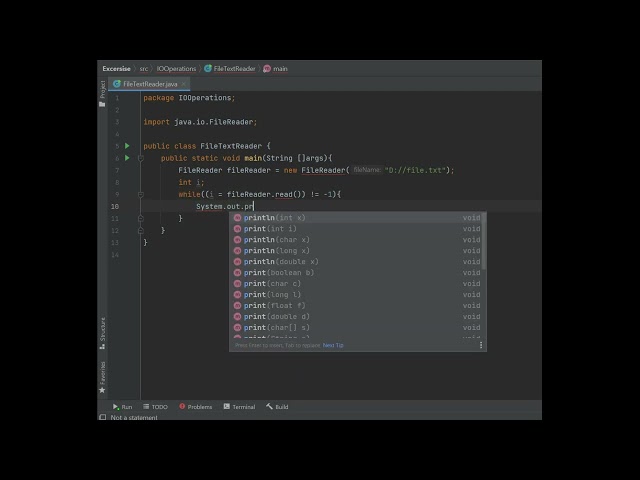Open the TODO tool window
The height and width of the screenshot is (480, 640).
(156, 407)
